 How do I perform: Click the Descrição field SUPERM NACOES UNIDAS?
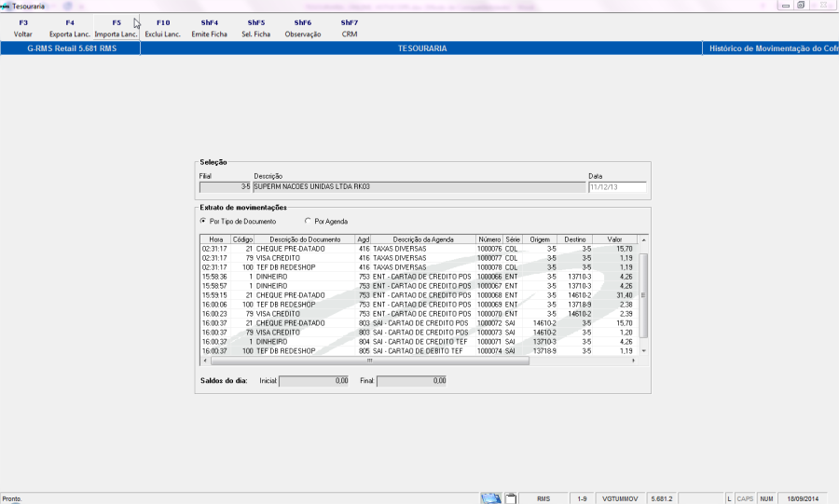(419, 187)
